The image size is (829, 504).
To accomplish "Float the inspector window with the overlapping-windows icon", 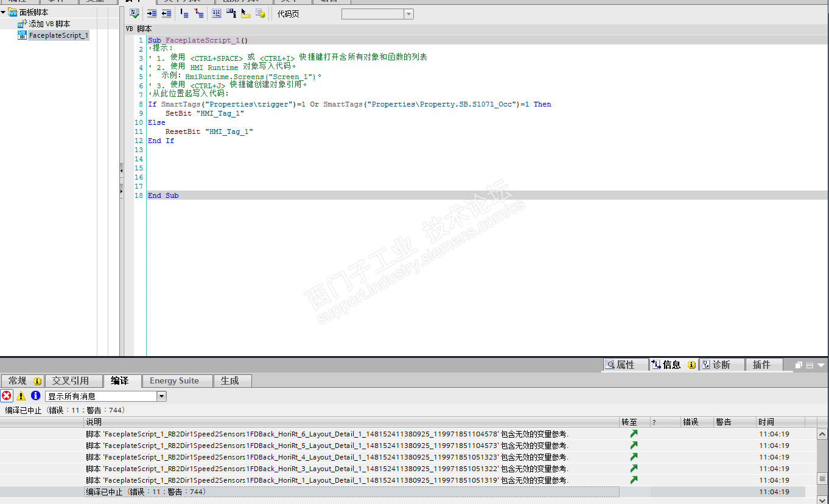I will coord(799,365).
